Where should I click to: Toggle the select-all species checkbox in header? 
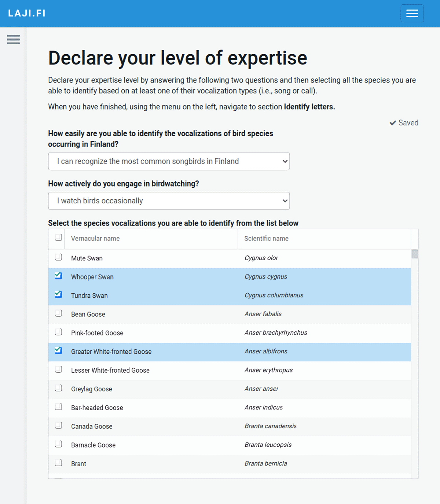point(58,238)
